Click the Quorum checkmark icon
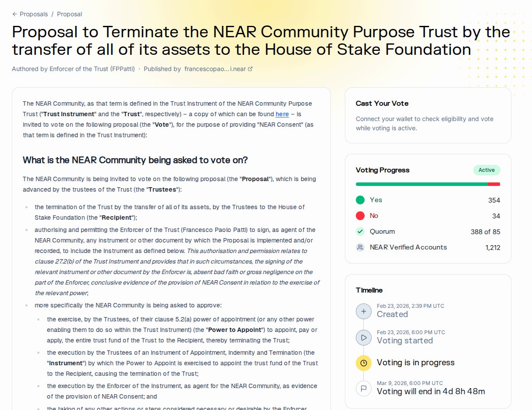The width and height of the screenshot is (532, 410). pyautogui.click(x=360, y=232)
